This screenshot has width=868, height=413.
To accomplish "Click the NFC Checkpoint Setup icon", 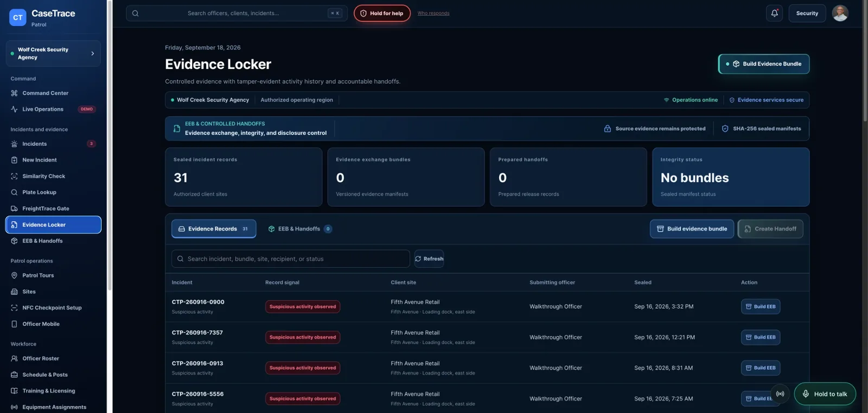I will click(14, 308).
